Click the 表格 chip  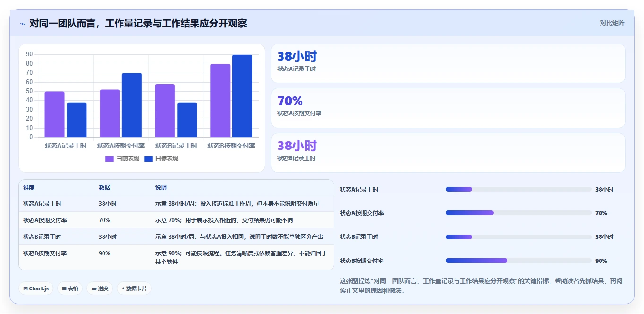[x=70, y=288]
